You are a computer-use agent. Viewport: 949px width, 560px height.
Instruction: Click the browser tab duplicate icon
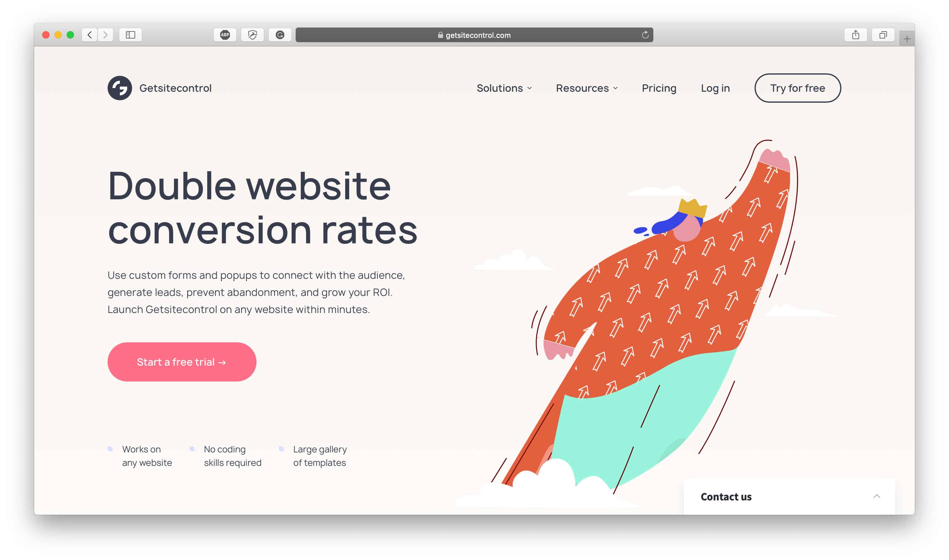pyautogui.click(x=883, y=35)
